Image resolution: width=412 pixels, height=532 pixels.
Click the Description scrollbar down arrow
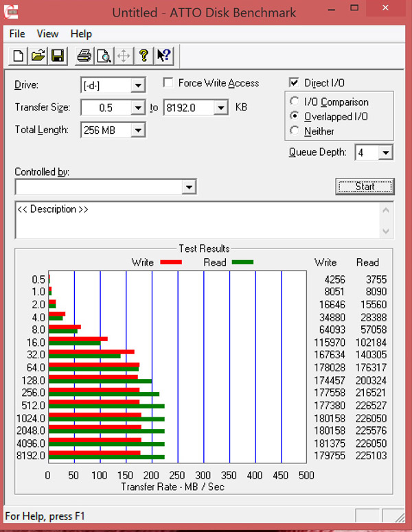click(x=386, y=231)
